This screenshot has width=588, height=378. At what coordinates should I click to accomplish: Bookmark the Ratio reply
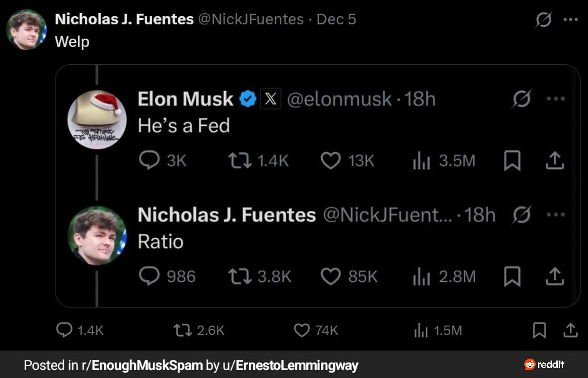[x=512, y=276]
